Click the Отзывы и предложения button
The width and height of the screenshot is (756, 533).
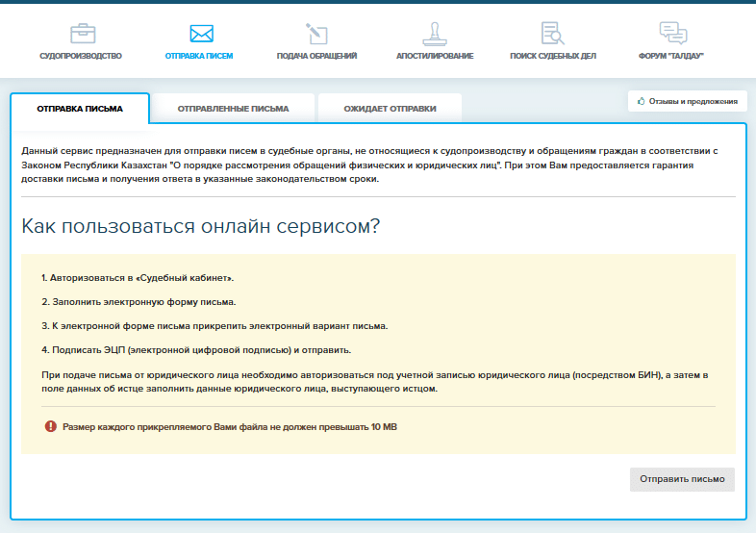(687, 101)
